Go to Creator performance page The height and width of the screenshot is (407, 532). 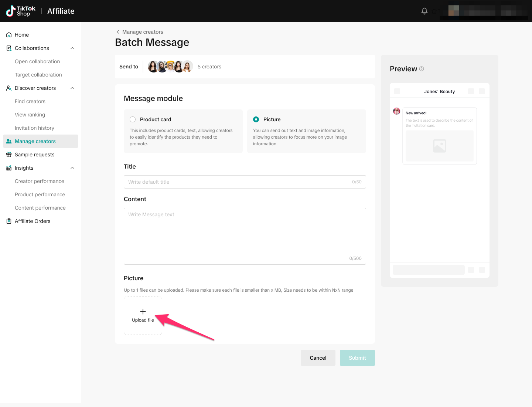tap(40, 181)
